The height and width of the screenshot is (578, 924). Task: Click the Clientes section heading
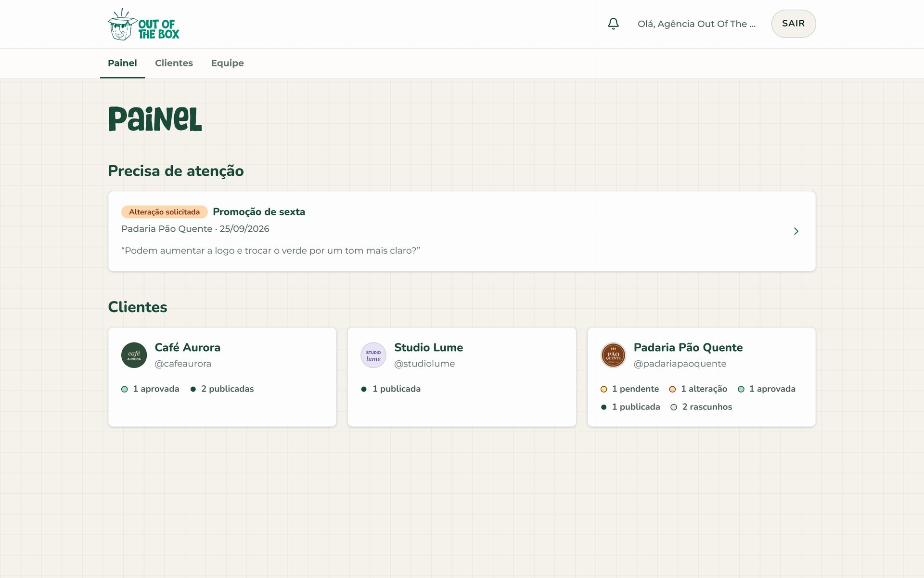click(138, 307)
